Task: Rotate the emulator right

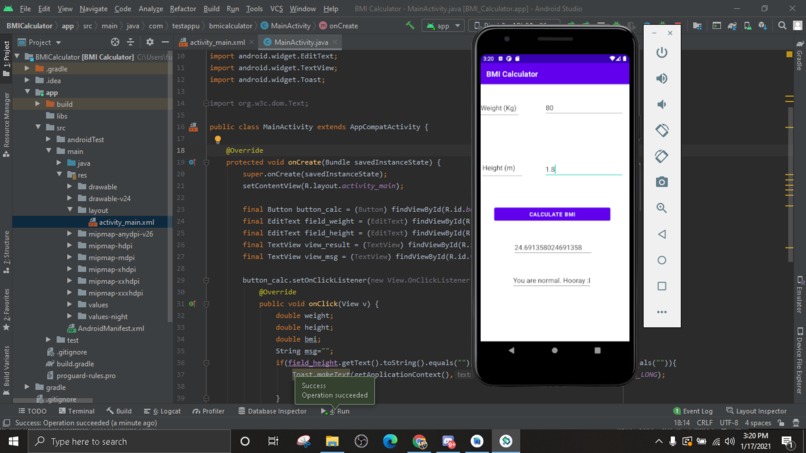Action: pyautogui.click(x=662, y=156)
